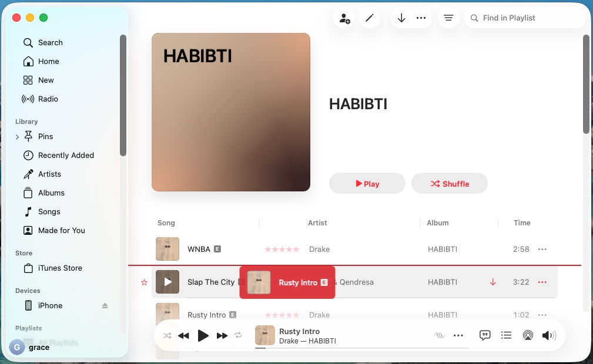593x364 pixels.
Task: Click the Play button
Action: coord(367,184)
